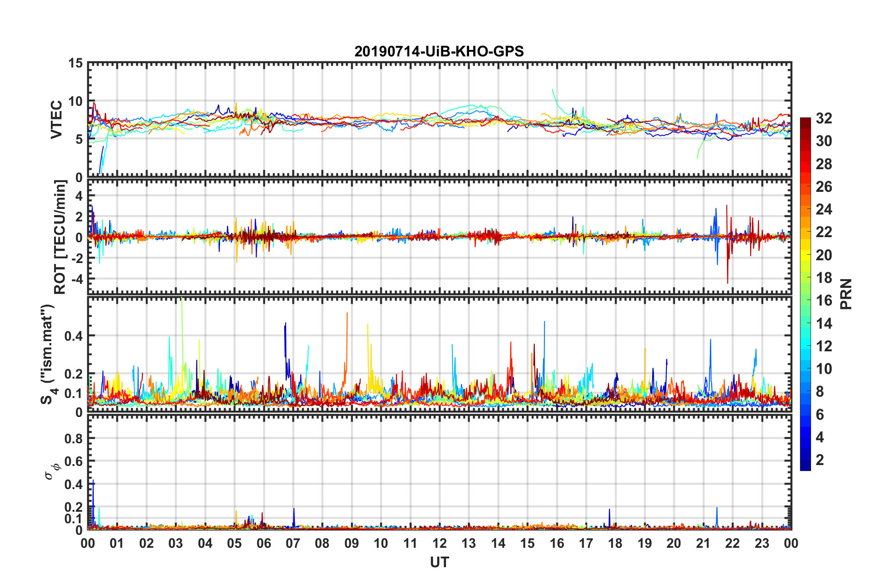Image resolution: width=879 pixels, height=588 pixels.
Task: Click the x-axis tick label 04
Action: pos(205,543)
